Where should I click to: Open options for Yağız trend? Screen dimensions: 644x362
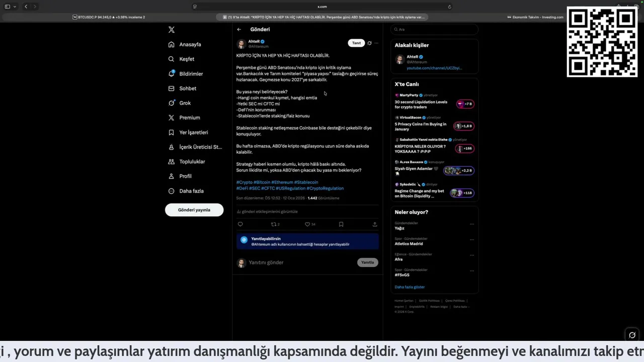pos(472,224)
